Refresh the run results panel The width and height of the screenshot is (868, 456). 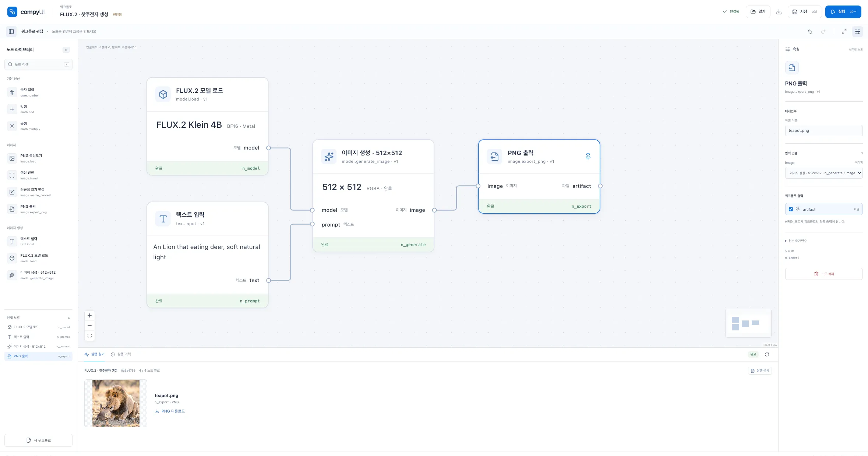point(767,354)
